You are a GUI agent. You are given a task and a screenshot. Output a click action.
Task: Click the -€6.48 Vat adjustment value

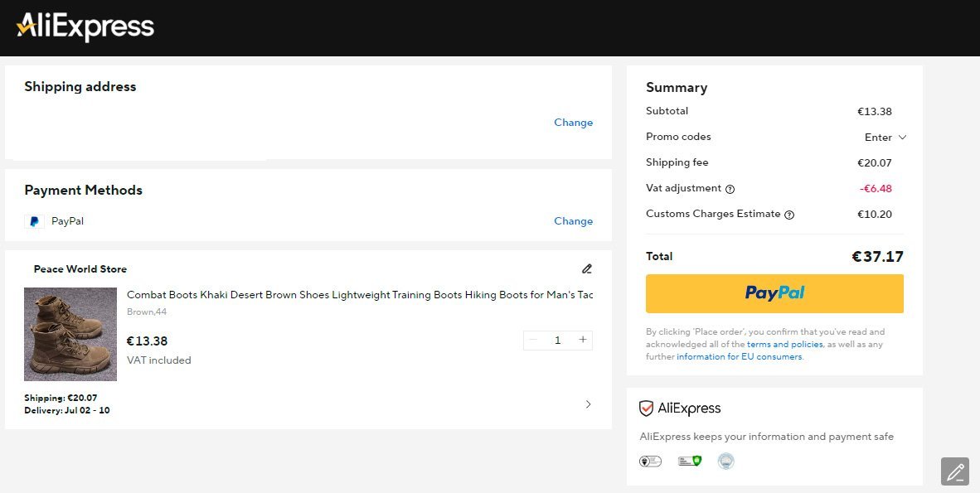[x=876, y=189]
